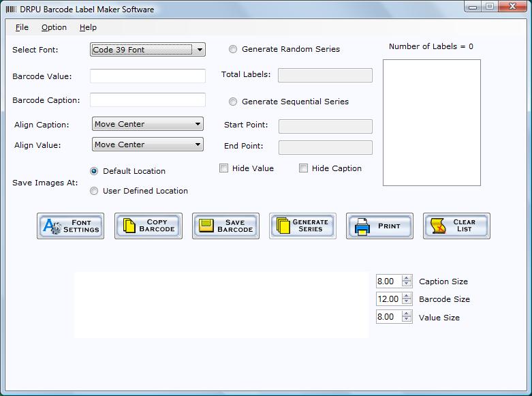The width and height of the screenshot is (532, 396).
Task: Increase Caption Size with up arrow
Action: (407, 278)
